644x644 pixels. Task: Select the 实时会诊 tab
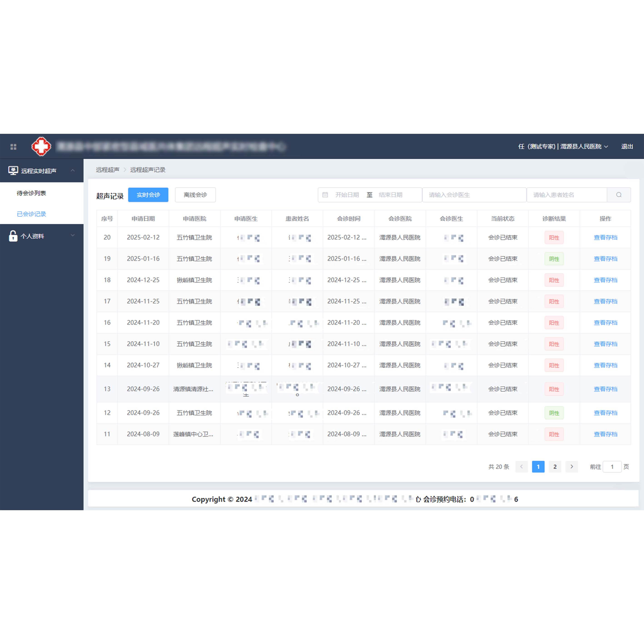click(148, 195)
